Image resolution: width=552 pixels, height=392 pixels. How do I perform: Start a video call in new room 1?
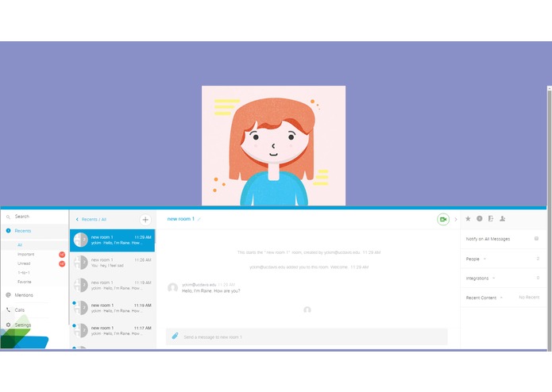pos(443,219)
